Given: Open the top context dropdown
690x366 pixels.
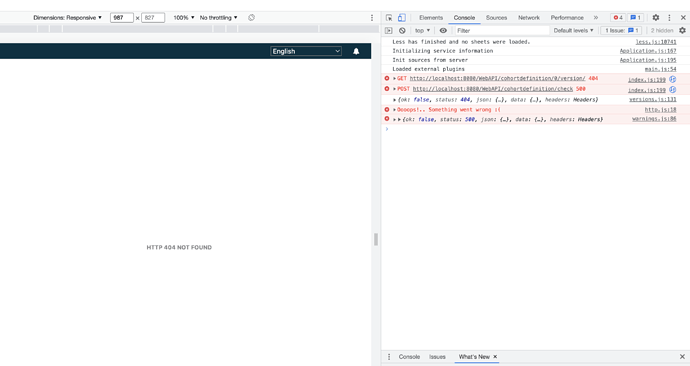Looking at the screenshot, I should tap(422, 30).
